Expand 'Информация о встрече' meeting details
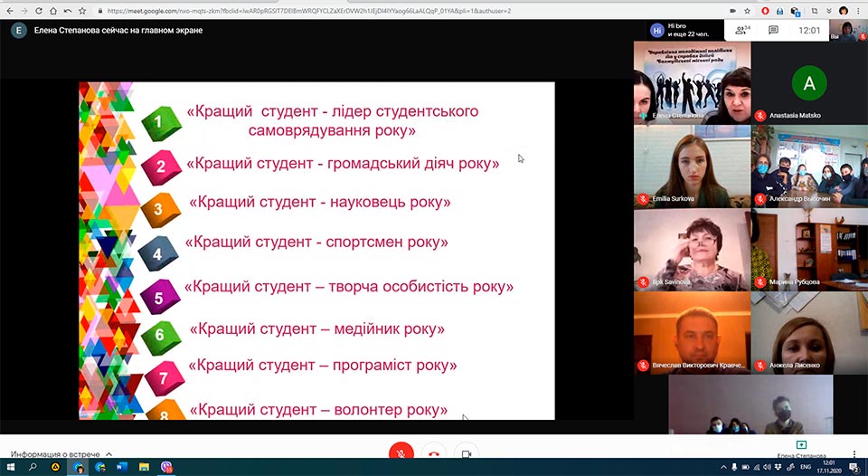The width and height of the screenshot is (868, 476). [61, 454]
